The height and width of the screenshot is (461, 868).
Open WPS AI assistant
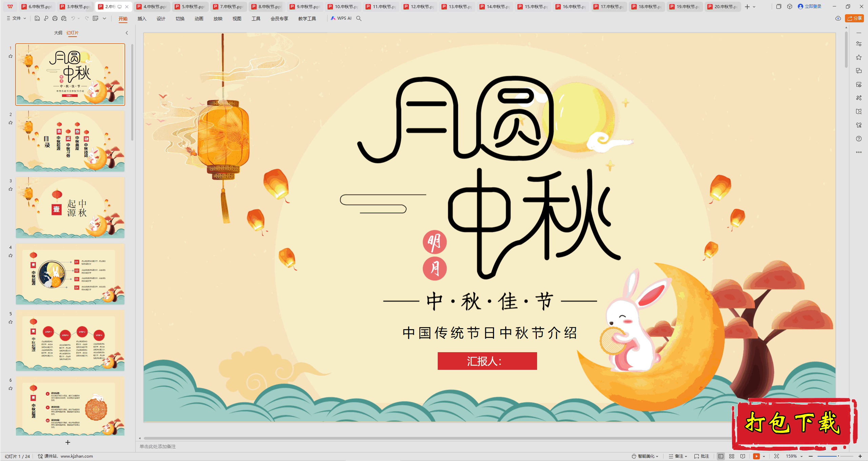click(x=341, y=18)
